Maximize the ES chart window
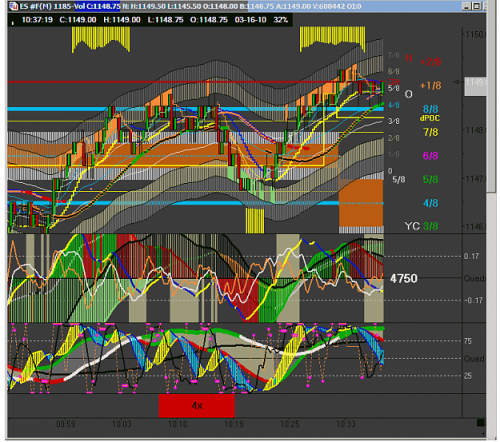The height and width of the screenshot is (442, 500). click(477, 6)
